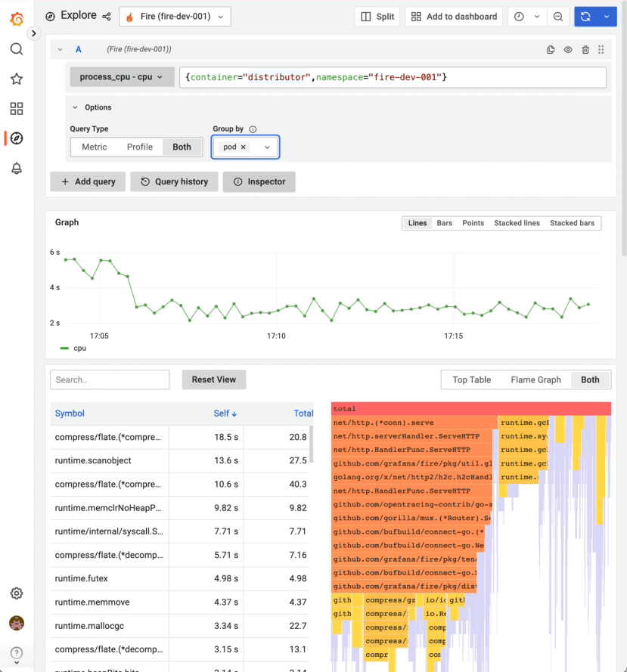Switch to the Flame Graph tab

[535, 379]
